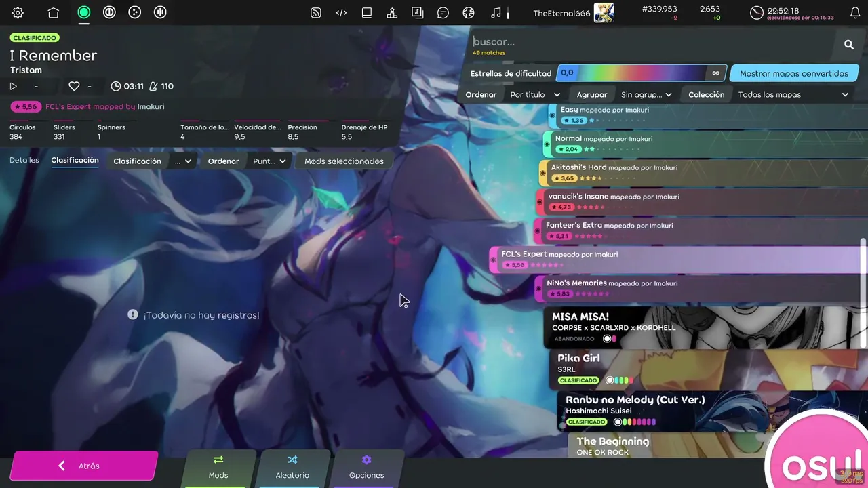
Task: Open the wiki book icon
Action: (367, 12)
